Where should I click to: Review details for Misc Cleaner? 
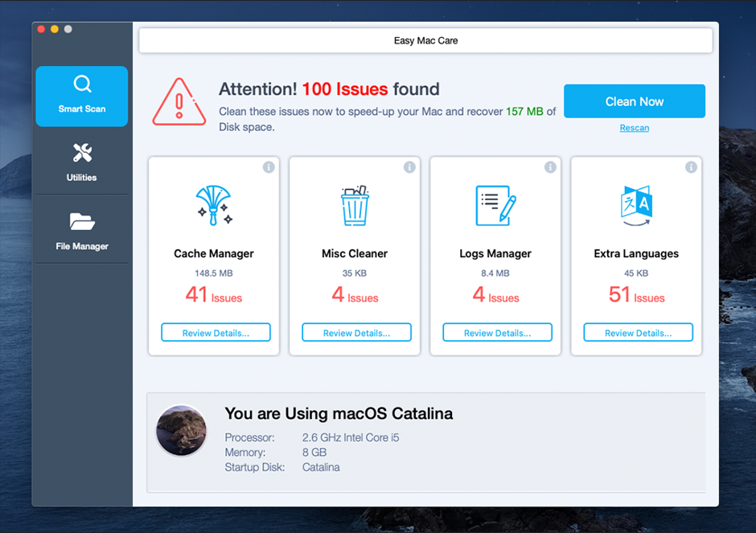356,333
